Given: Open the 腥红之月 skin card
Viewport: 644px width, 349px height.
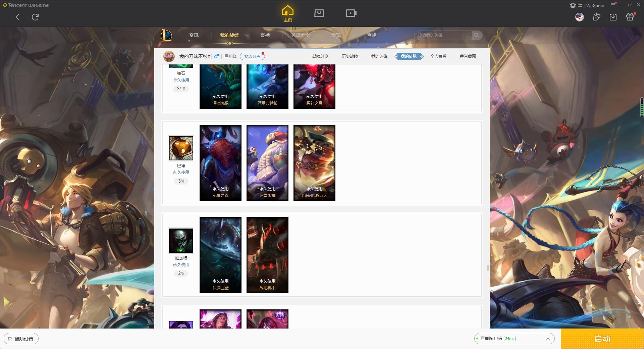Looking at the screenshot, I should click(x=314, y=87).
